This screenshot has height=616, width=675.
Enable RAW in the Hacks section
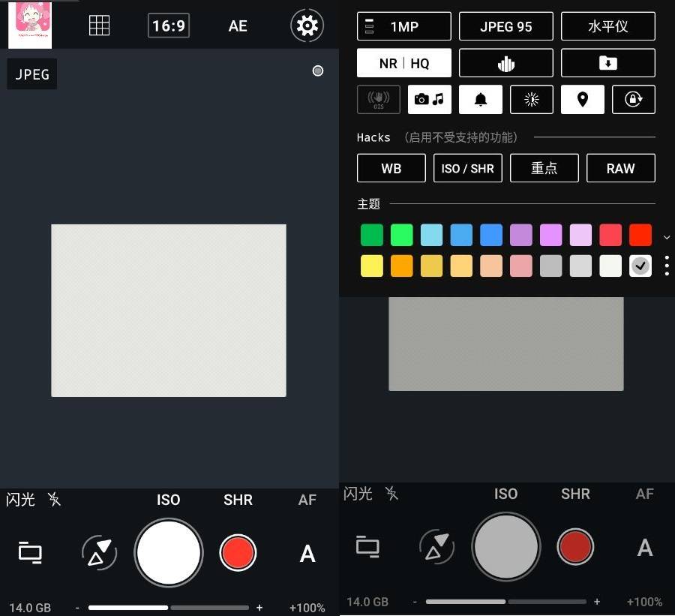point(621,168)
